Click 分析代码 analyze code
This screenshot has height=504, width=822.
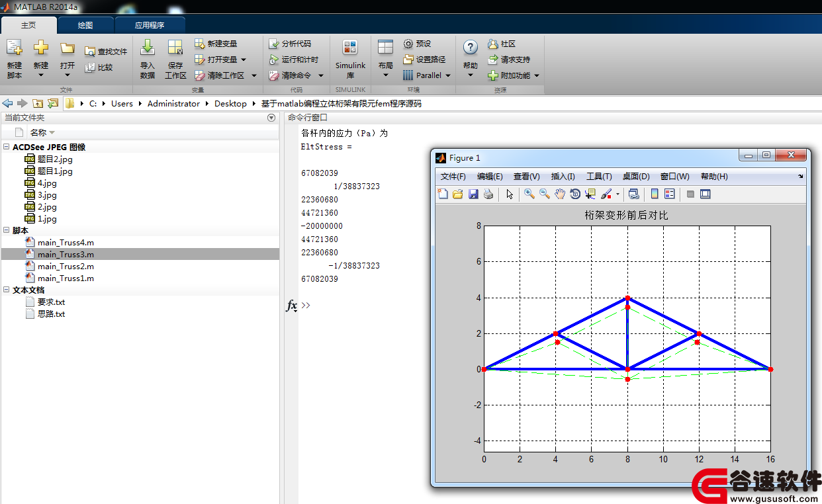(x=290, y=44)
